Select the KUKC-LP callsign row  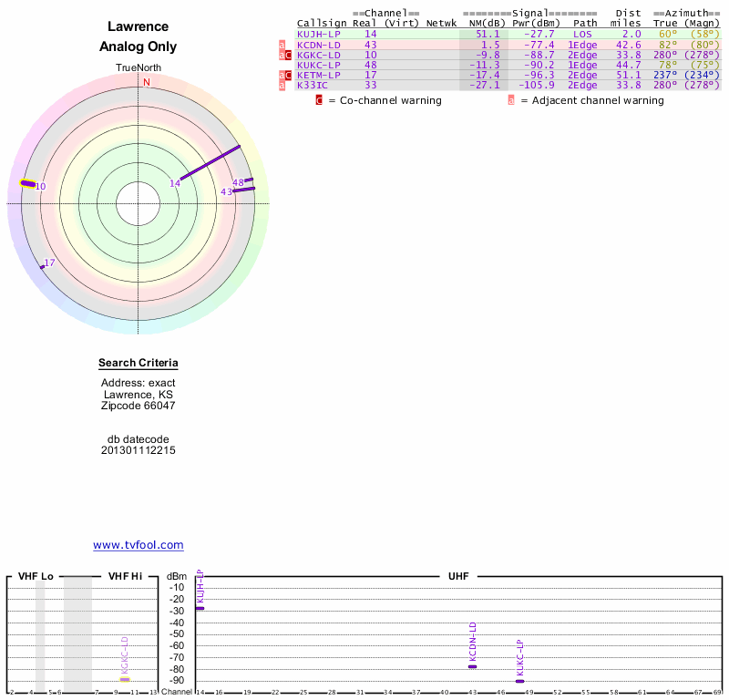(x=319, y=65)
